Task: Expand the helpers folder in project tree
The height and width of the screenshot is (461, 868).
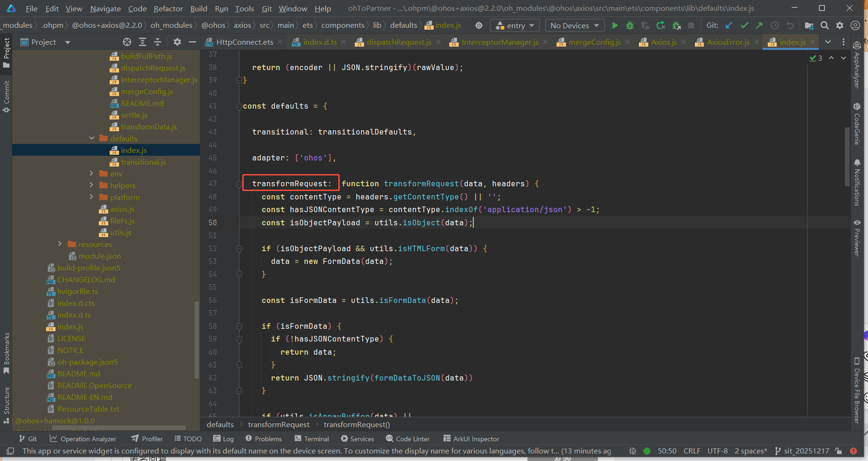Action: [91, 185]
